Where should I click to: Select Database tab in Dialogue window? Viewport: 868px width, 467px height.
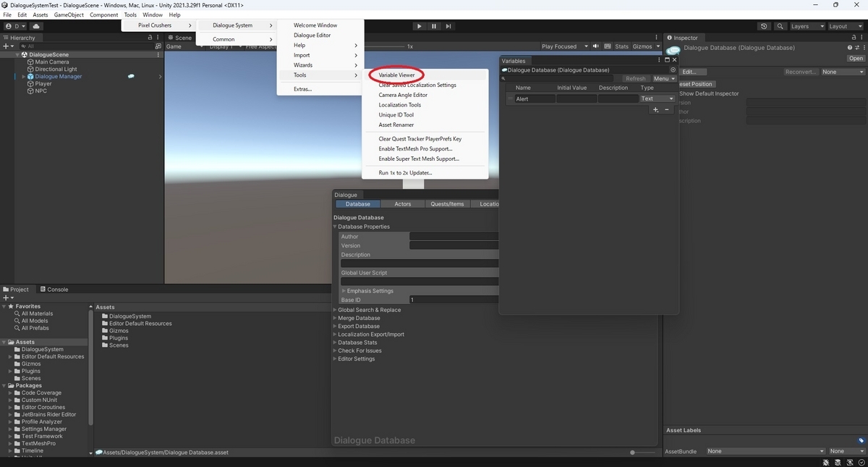358,204
